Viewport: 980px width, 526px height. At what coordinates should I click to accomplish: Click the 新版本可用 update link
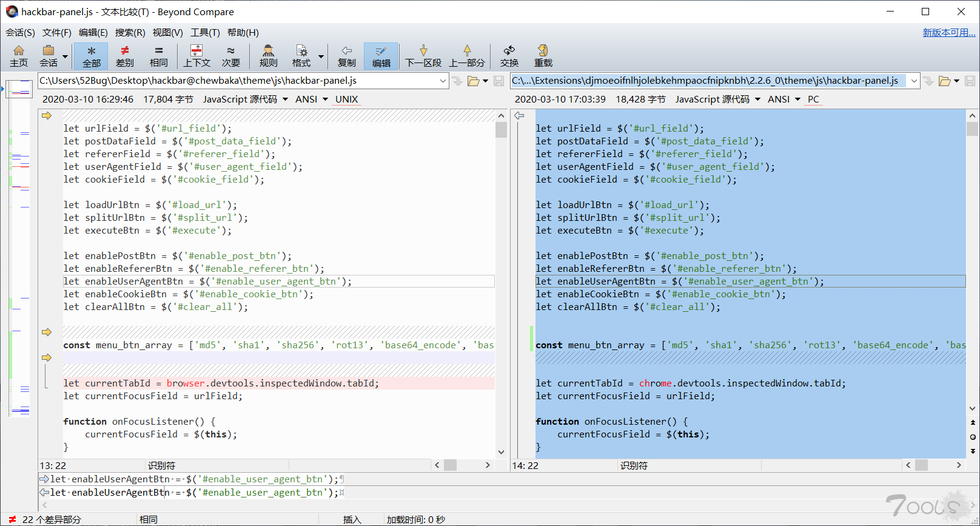949,33
